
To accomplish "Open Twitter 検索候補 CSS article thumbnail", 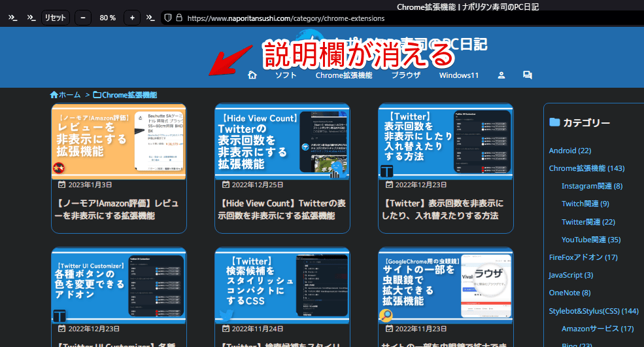I will [282, 285].
